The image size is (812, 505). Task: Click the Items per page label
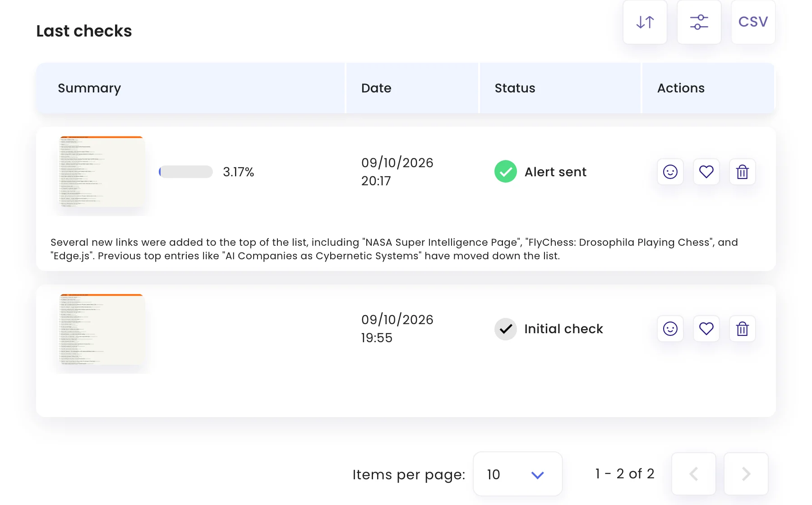(x=409, y=475)
